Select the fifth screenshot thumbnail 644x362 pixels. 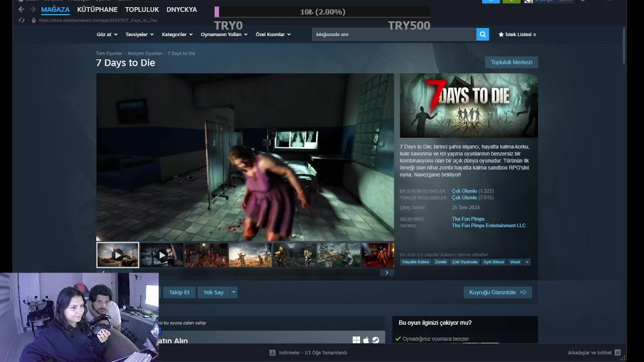pyautogui.click(x=294, y=255)
